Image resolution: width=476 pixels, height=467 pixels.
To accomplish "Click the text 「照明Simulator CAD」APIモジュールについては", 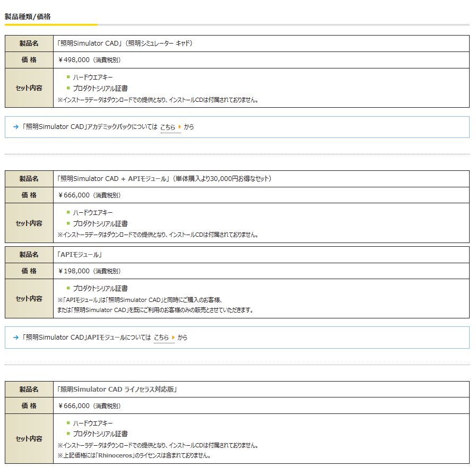I will [x=86, y=338].
